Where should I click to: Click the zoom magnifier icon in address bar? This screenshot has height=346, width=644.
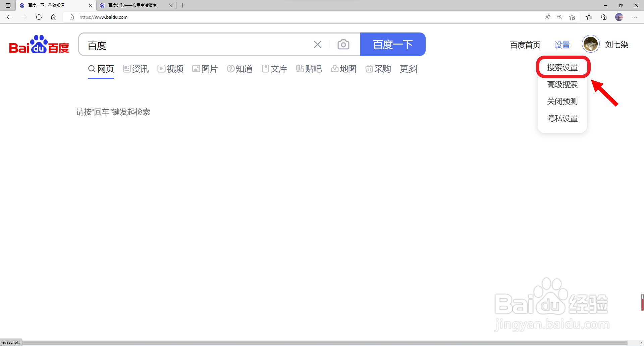pyautogui.click(x=560, y=17)
